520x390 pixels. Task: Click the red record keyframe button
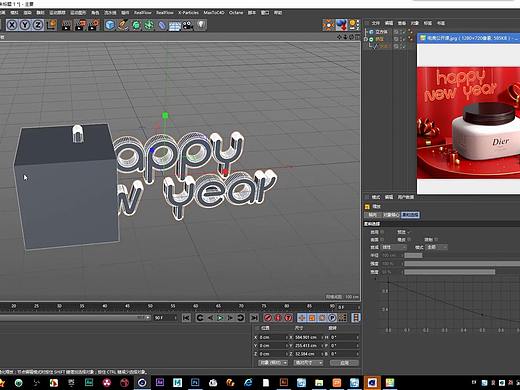pyautogui.click(x=268, y=318)
